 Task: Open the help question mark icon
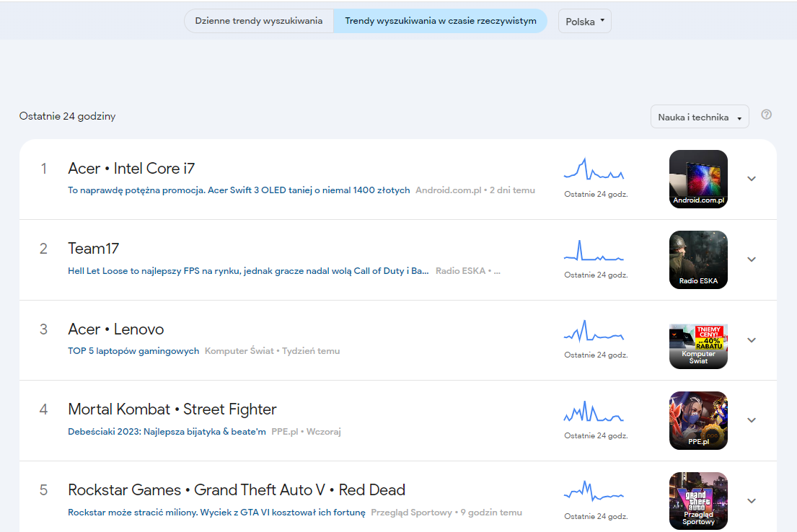[766, 115]
